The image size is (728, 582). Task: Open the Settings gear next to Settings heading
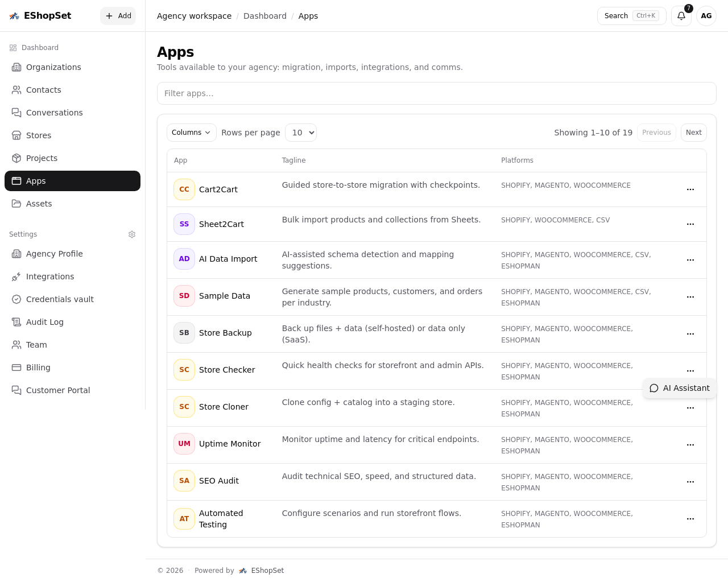pyautogui.click(x=132, y=234)
